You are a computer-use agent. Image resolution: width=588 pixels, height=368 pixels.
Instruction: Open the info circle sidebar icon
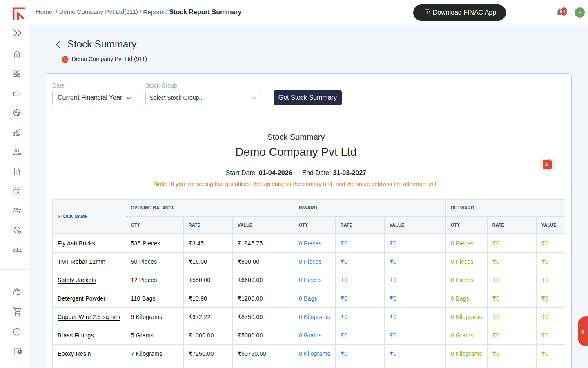tap(17, 332)
